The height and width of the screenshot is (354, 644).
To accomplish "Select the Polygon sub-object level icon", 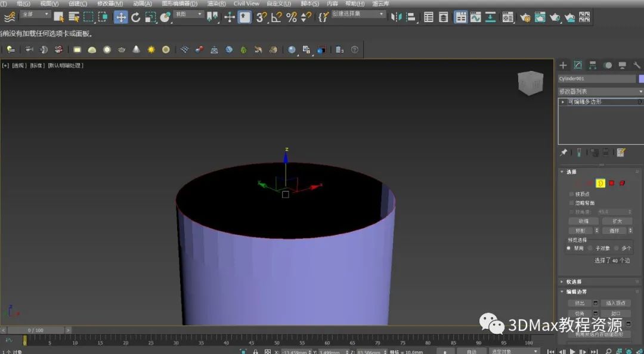I will click(x=611, y=183).
